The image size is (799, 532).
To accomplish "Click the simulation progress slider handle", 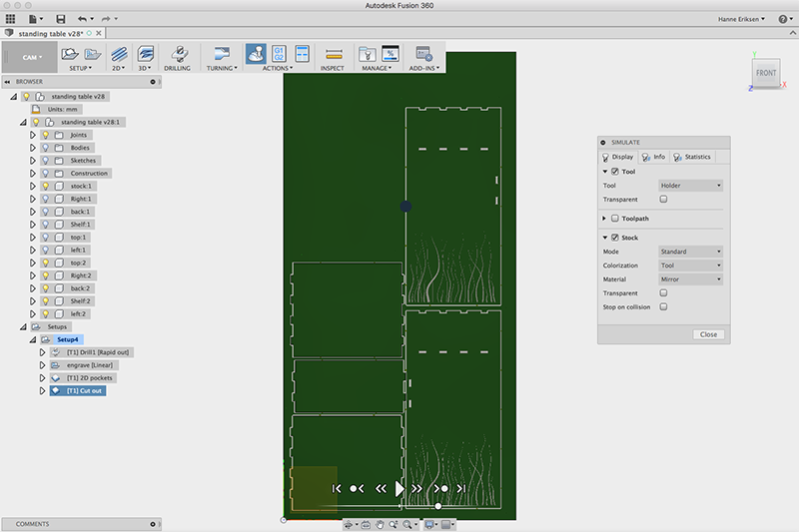I will pyautogui.click(x=438, y=506).
